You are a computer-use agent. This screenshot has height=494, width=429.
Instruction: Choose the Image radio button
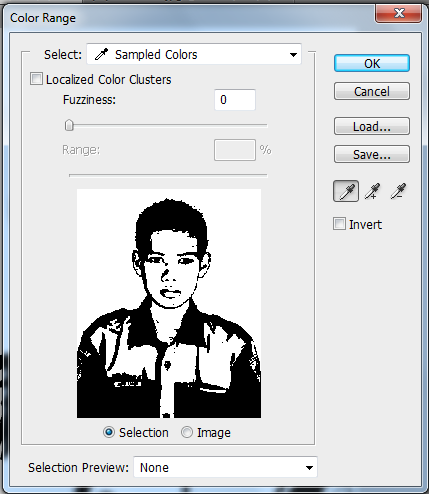click(187, 432)
